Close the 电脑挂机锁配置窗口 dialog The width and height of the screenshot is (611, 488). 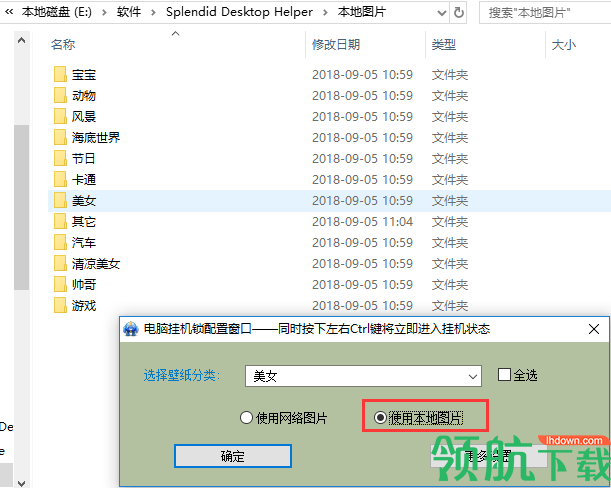coord(594,329)
